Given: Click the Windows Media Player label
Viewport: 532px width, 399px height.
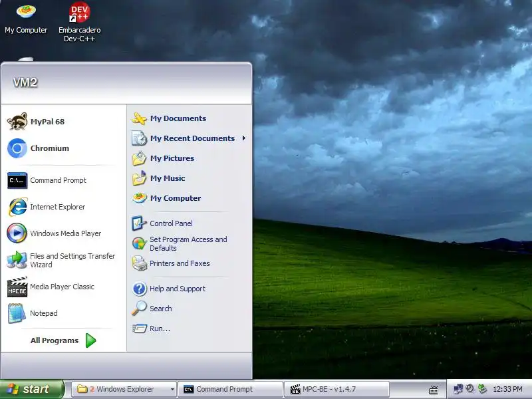Looking at the screenshot, I should [65, 233].
